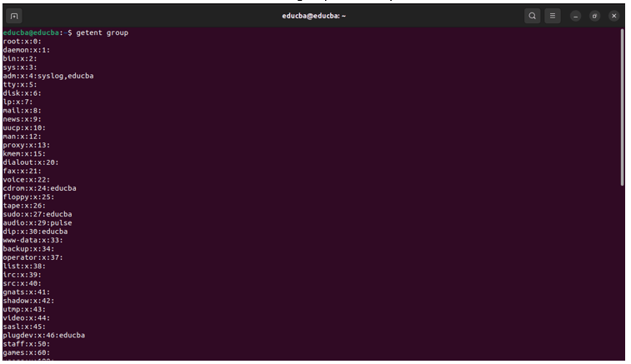This screenshot has width=631, height=364.
Task: Select the line 'mail:x:8:'
Action: pos(23,111)
